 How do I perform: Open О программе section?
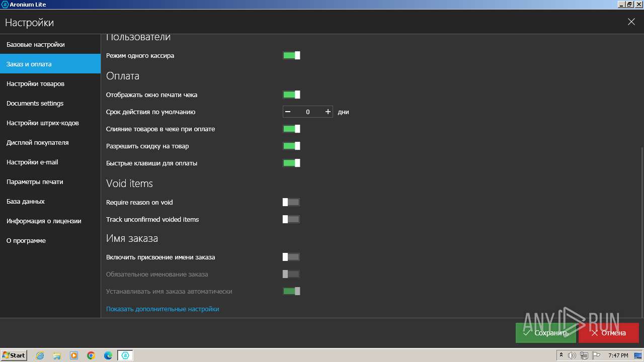pyautogui.click(x=50, y=240)
